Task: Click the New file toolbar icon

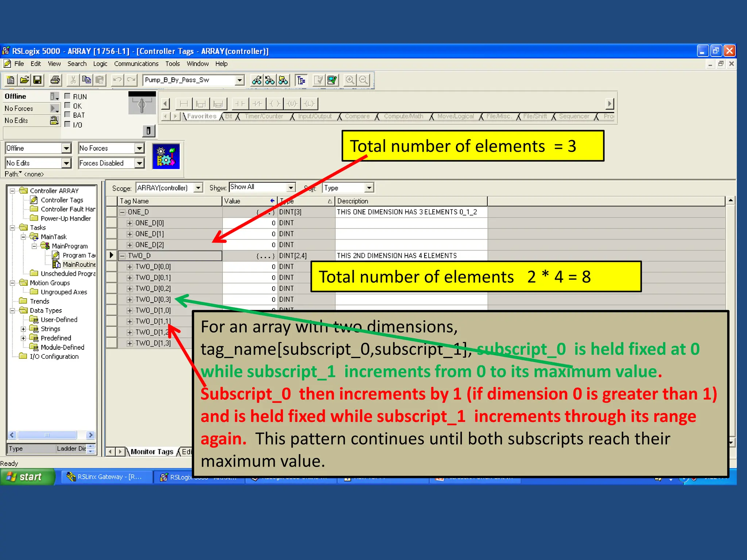Action: pos(11,80)
